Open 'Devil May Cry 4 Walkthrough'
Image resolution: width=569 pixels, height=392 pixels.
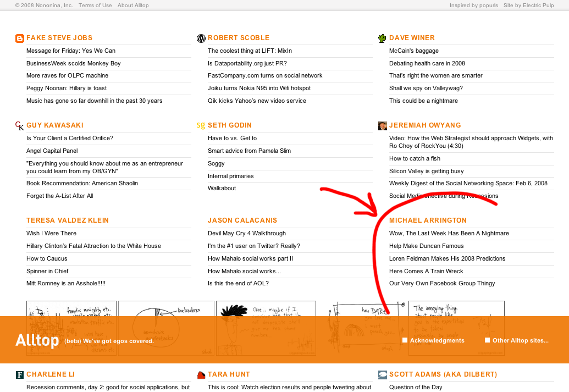click(x=247, y=233)
